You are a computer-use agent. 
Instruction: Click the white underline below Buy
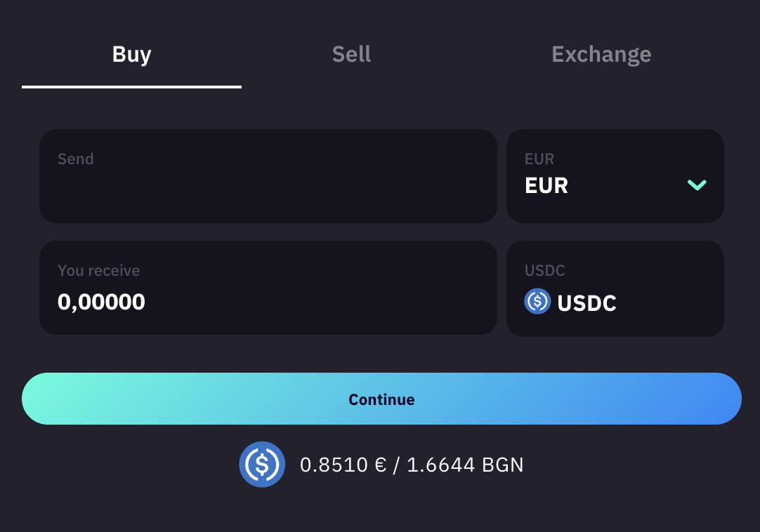click(x=131, y=87)
